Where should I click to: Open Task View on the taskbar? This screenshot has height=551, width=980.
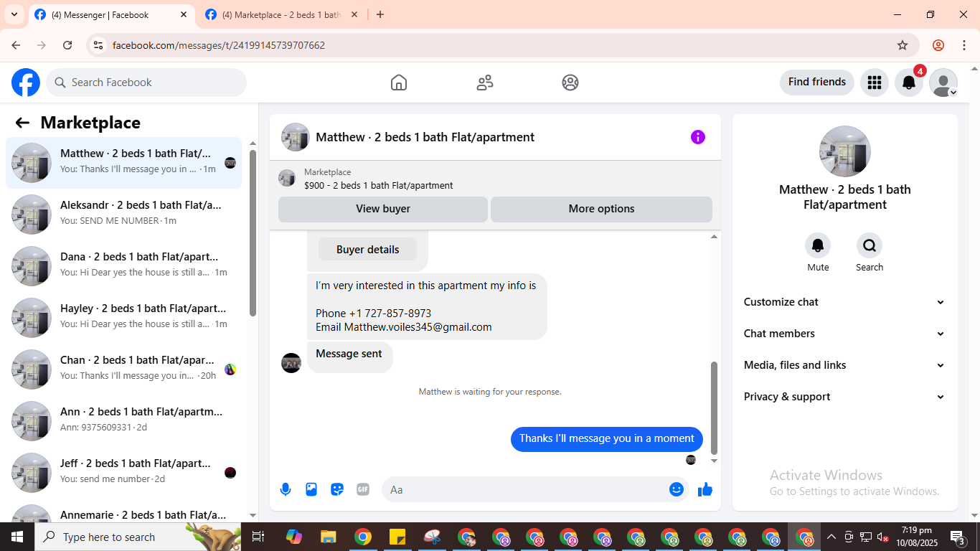(x=258, y=537)
